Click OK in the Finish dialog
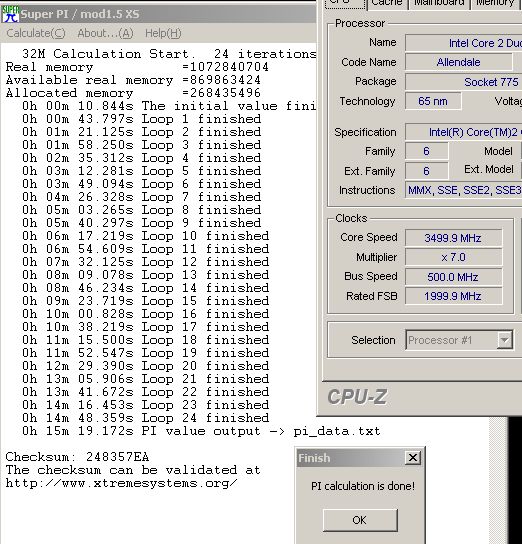The image size is (522, 544). pyautogui.click(x=360, y=520)
